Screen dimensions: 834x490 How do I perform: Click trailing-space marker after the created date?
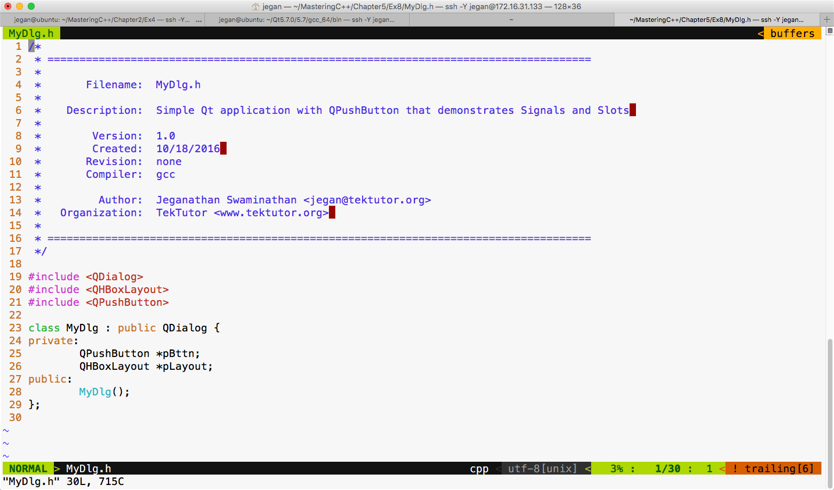click(223, 148)
